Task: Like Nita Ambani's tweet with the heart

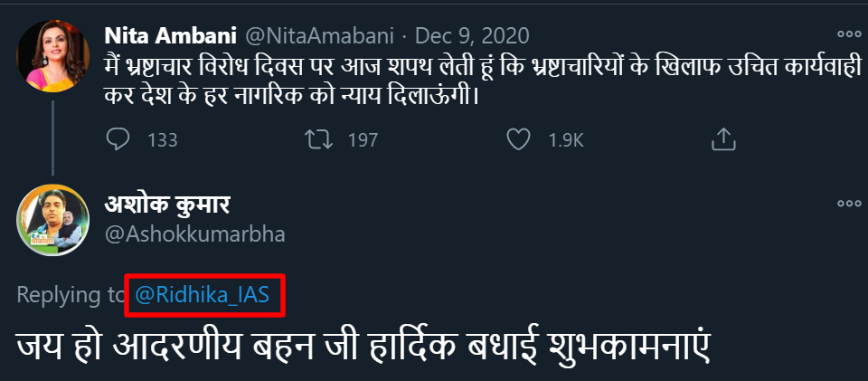Action: point(517,139)
